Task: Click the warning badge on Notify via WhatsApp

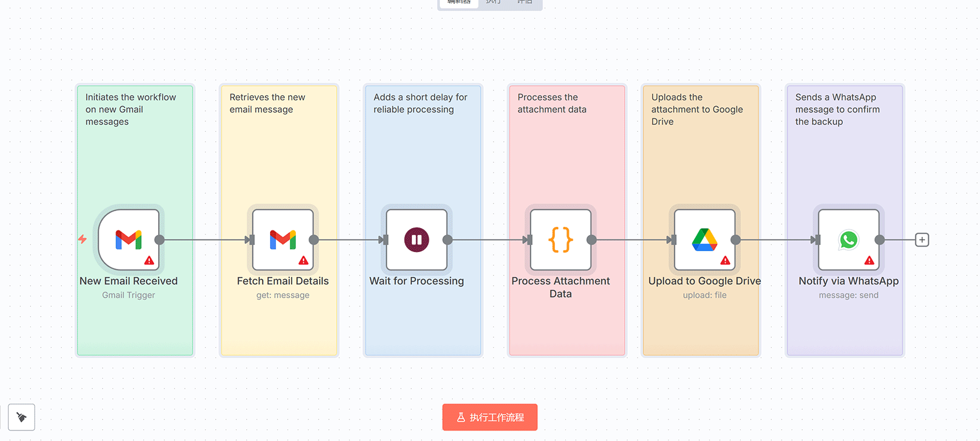Action: click(870, 261)
